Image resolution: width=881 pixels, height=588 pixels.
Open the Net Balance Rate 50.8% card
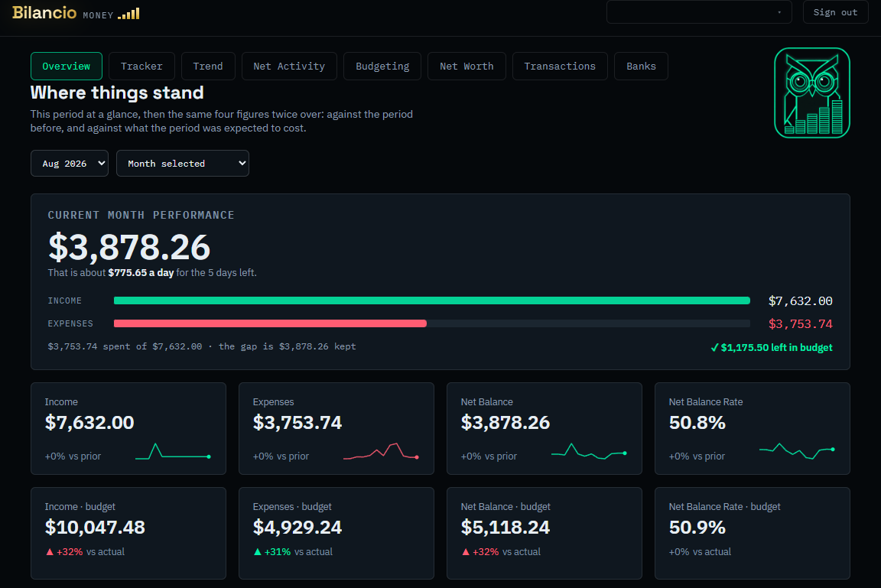(x=752, y=428)
